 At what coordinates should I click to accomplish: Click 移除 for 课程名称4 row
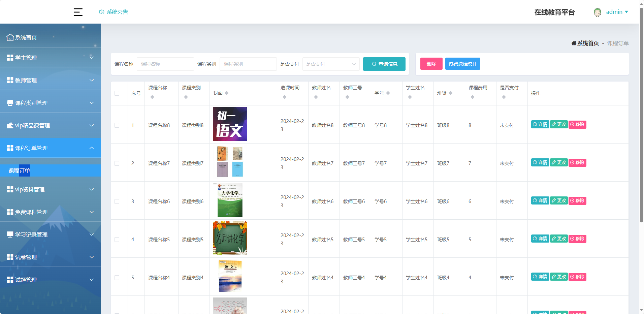point(577,277)
